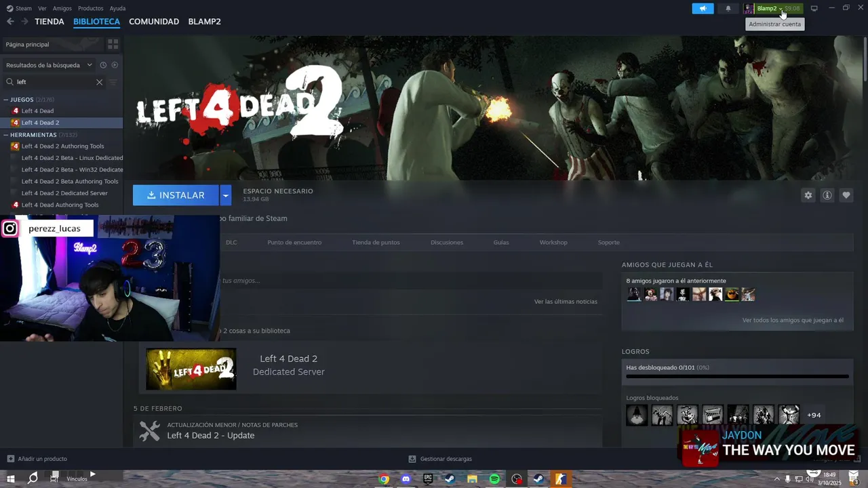Collapse the HERRAMIENTAS category
868x488 pixels.
[6, 135]
